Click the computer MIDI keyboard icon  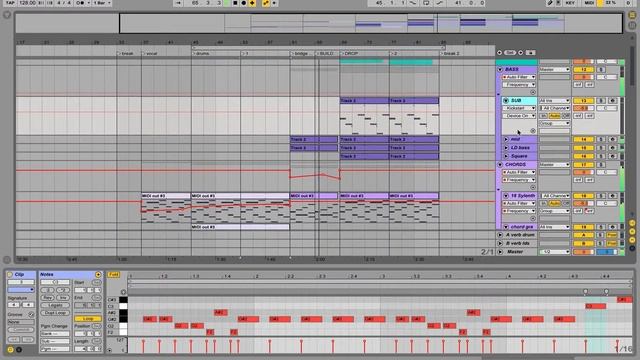pos(558,3)
